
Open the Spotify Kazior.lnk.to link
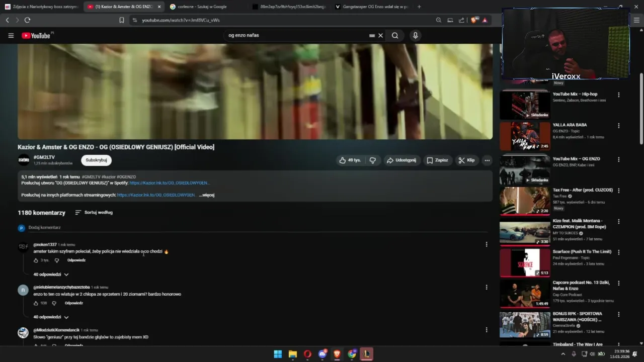coord(170,183)
